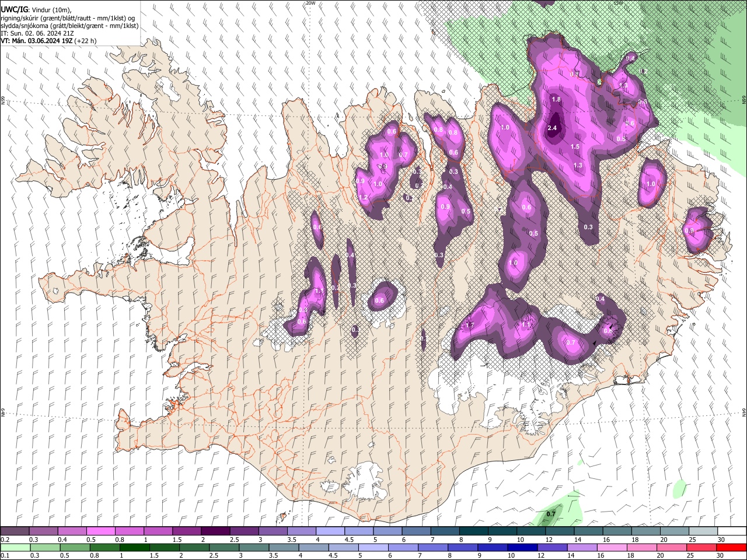Click the 'slydda/snjókoma' description line
The image size is (747, 560).
[69, 26]
